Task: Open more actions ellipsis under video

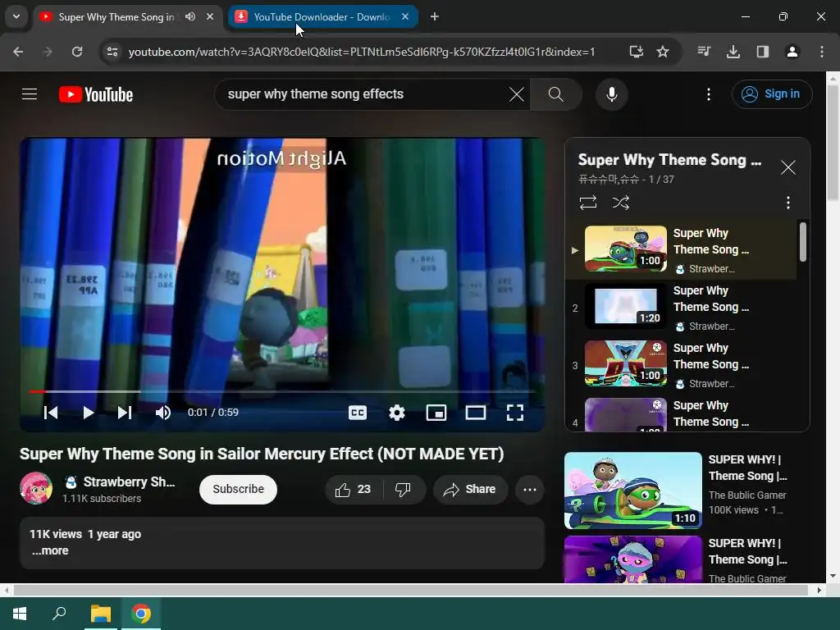Action: 530,489
